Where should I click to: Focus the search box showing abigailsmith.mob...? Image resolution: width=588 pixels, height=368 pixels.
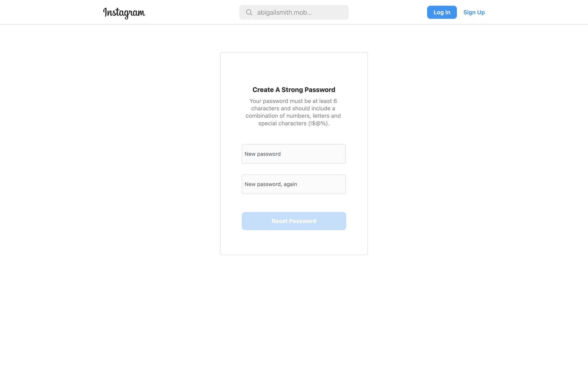tap(294, 12)
